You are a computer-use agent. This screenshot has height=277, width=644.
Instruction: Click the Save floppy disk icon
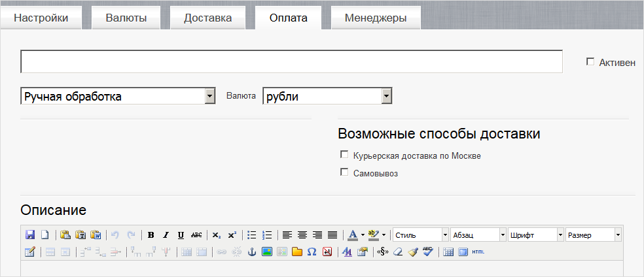click(30, 235)
